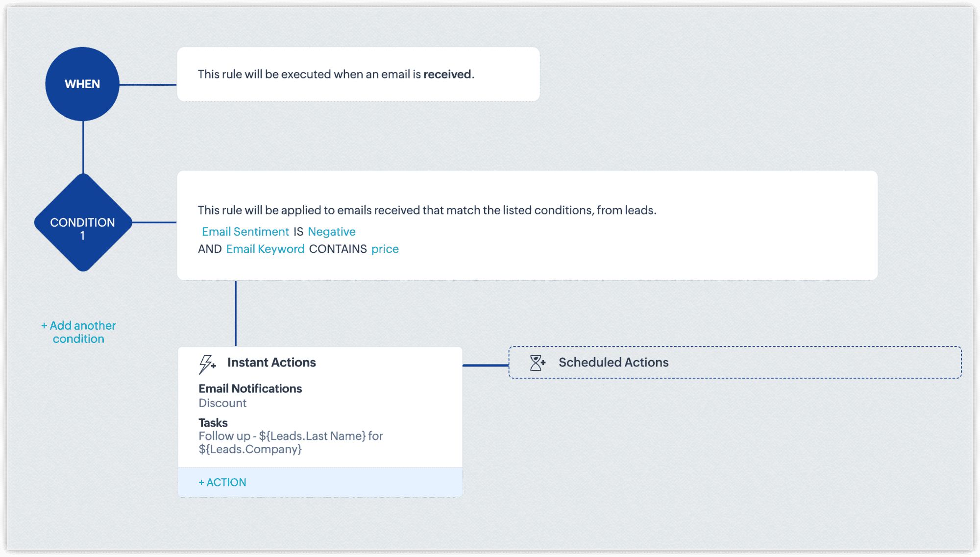Click the Scheduled Actions label
Screen dimensions: 980x557
pyautogui.click(x=613, y=363)
